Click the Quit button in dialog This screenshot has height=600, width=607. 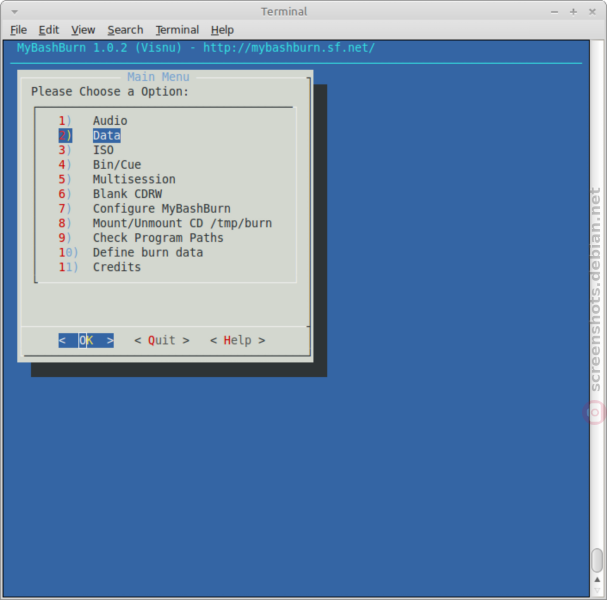click(x=162, y=340)
